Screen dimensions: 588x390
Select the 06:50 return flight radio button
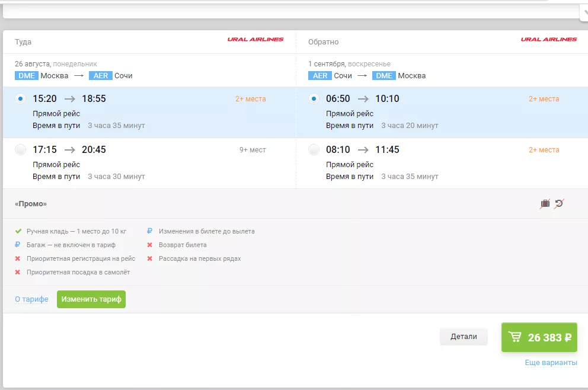[x=314, y=99]
